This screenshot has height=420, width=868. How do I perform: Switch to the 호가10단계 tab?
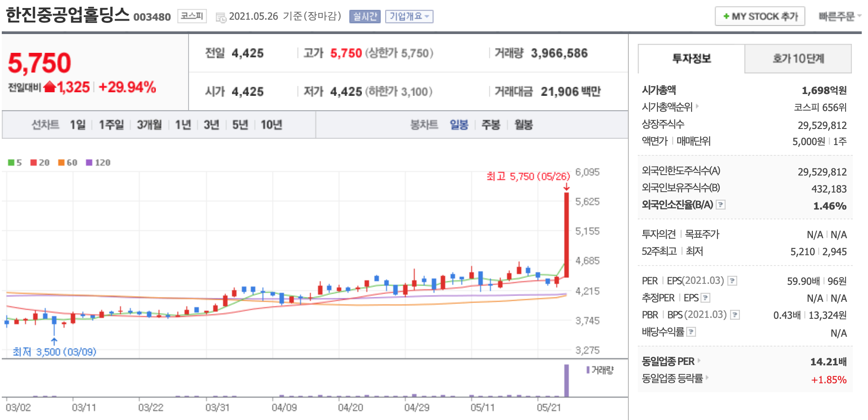click(798, 59)
